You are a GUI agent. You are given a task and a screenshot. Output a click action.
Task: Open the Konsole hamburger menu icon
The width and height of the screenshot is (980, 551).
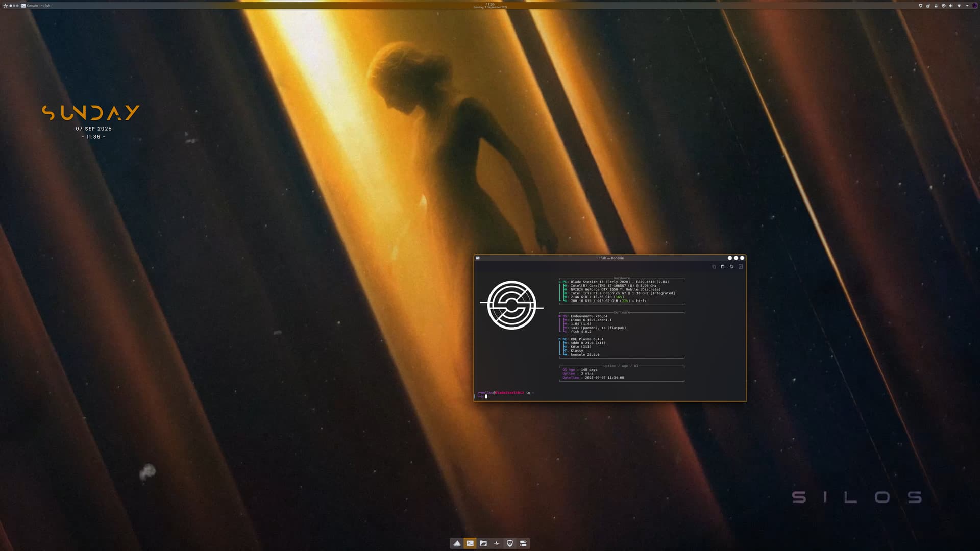point(741,266)
